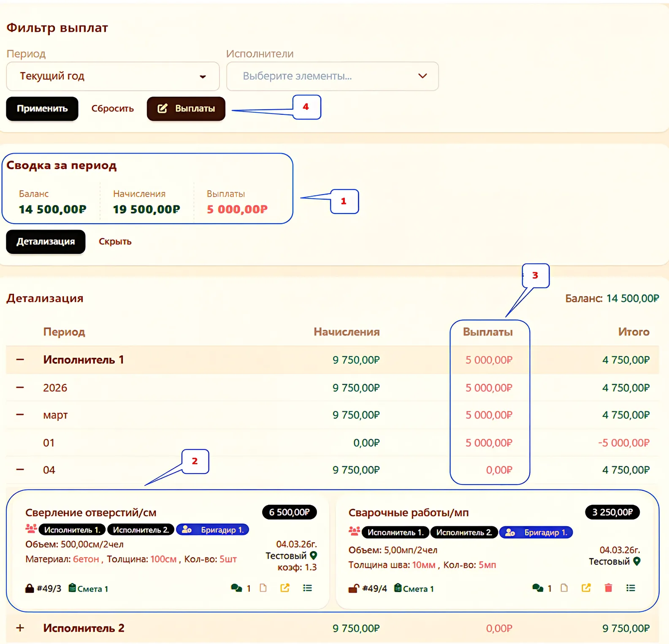
Task: Collapse the 2026 year row
Action: click(x=20, y=387)
